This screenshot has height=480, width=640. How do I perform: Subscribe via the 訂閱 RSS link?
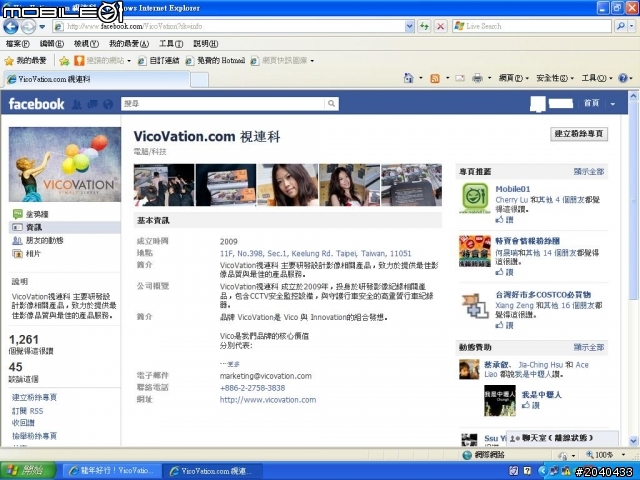click(27, 411)
